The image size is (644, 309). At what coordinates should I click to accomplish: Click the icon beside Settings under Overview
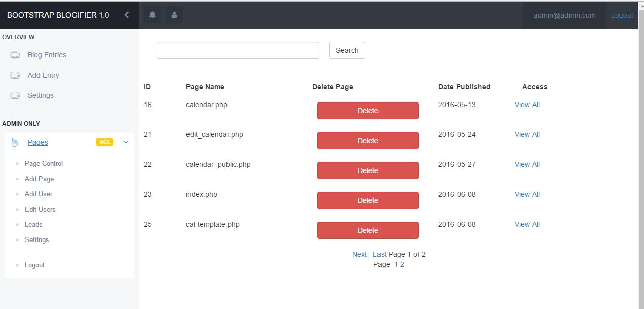(15, 95)
